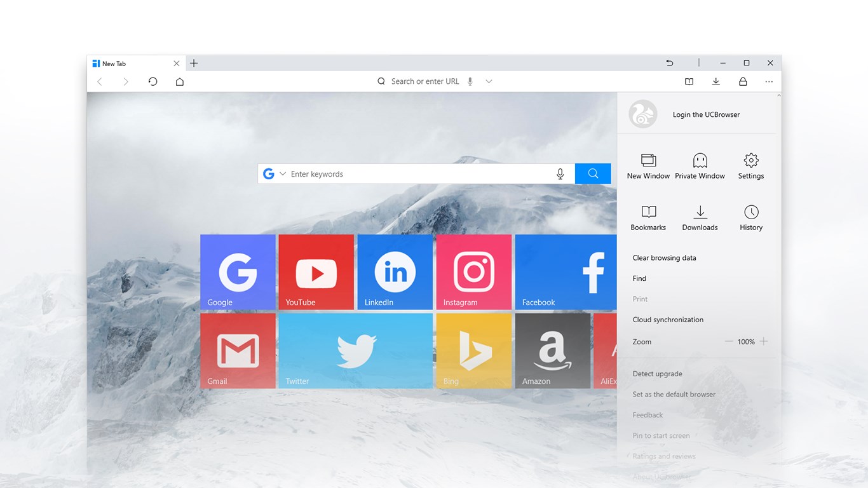Screen dimensions: 868x488
Task: Open History from the menu panel
Action: (751, 218)
